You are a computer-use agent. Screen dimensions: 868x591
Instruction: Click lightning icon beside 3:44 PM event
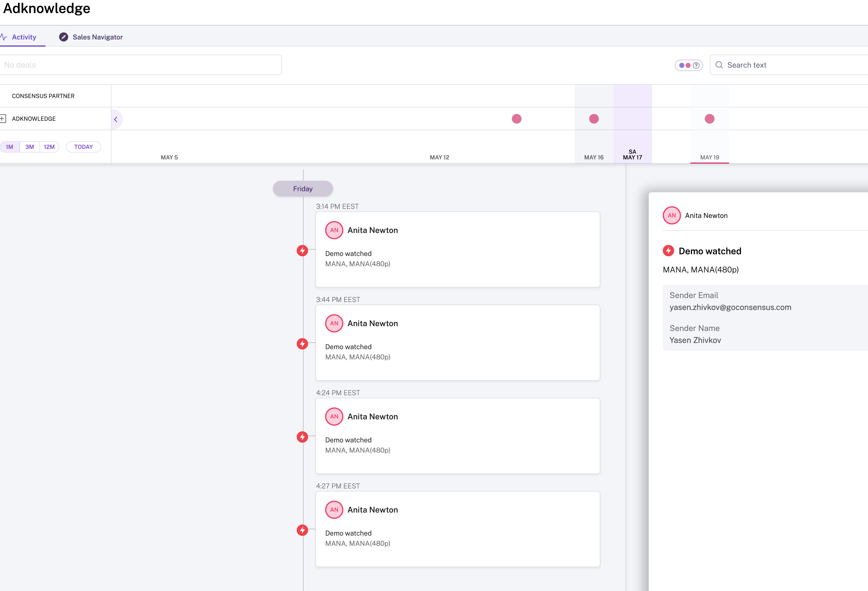302,344
